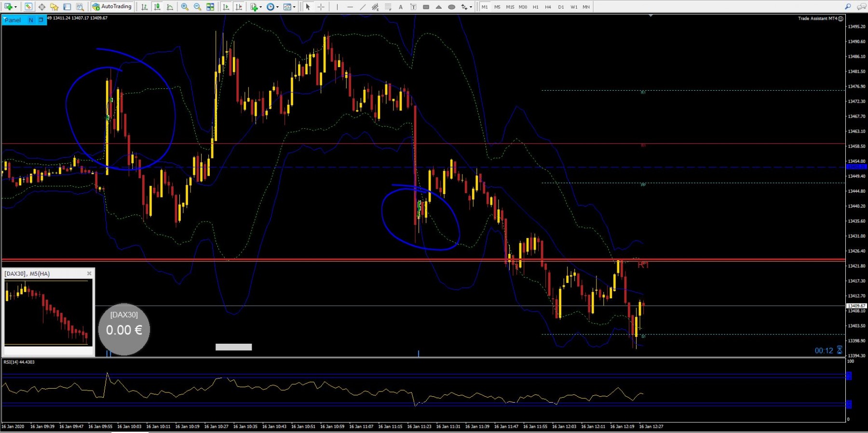Select the cursor arrow tool

point(308,7)
